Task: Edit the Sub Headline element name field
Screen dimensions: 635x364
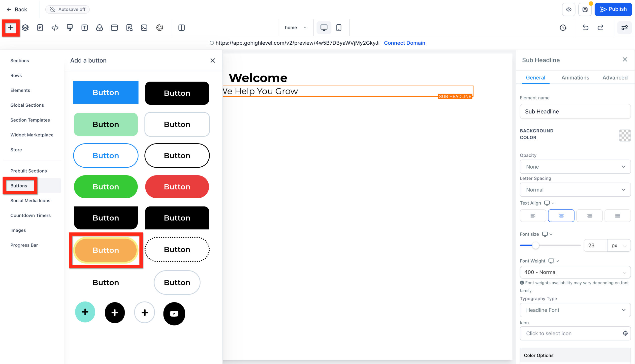Action: tap(575, 112)
